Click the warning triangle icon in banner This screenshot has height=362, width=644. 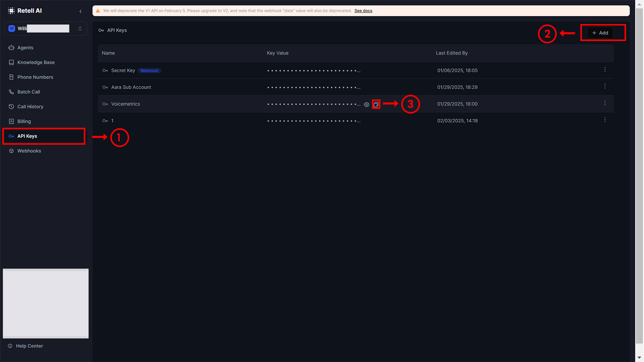(x=98, y=11)
